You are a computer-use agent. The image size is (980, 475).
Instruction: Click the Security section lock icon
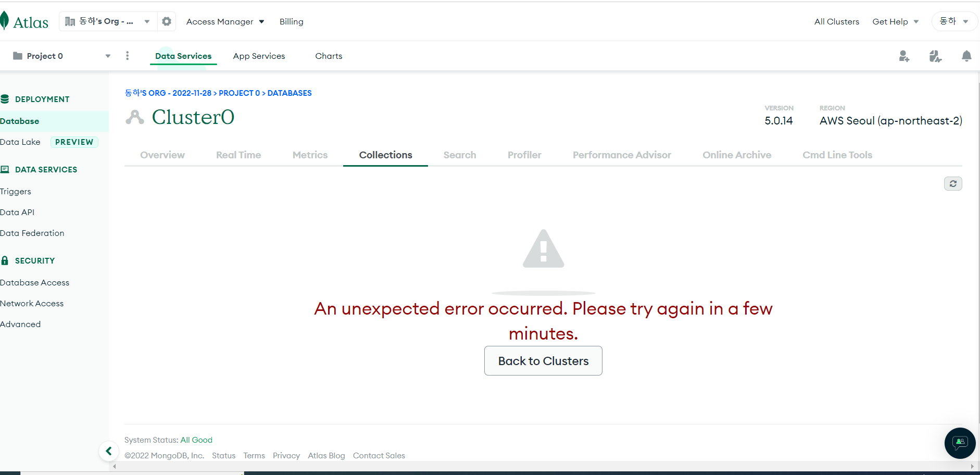pyautogui.click(x=5, y=260)
